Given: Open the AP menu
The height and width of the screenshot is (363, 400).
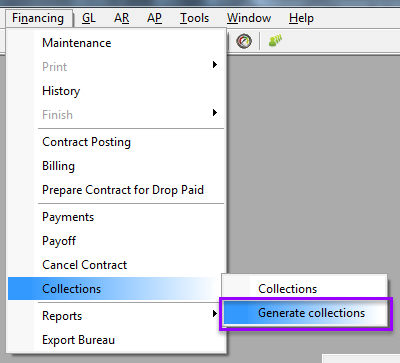Looking at the screenshot, I should [x=154, y=18].
